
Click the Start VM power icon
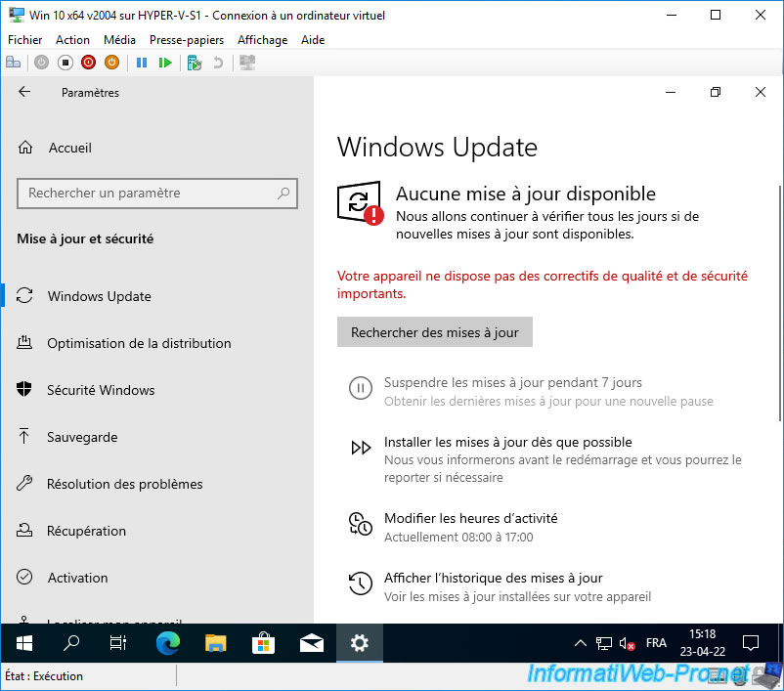(x=41, y=63)
